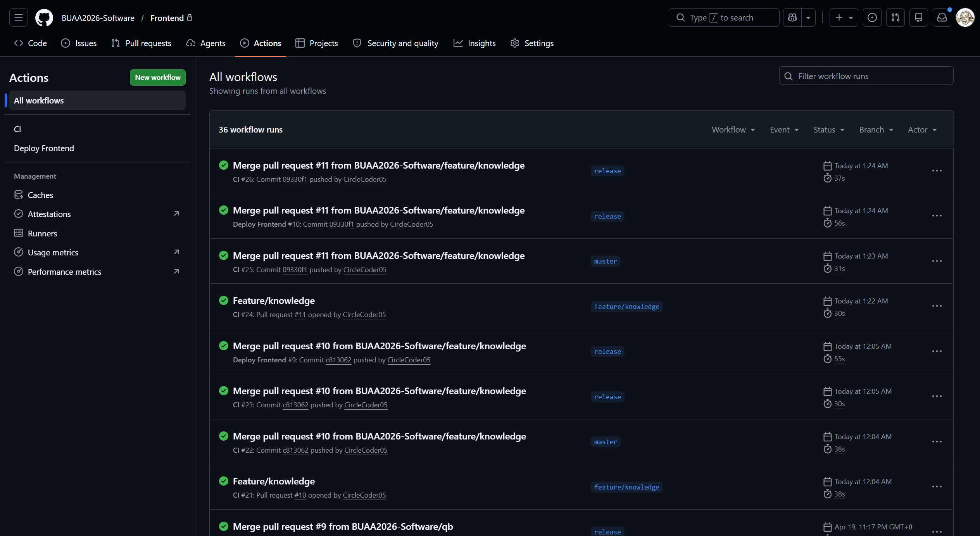Click the success status icon for Deploy Frontend #9
This screenshot has width=980, height=536.
coord(224,346)
